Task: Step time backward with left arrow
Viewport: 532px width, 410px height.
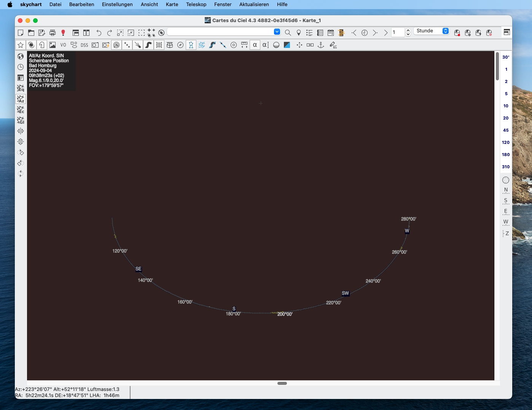Action: pyautogui.click(x=354, y=33)
